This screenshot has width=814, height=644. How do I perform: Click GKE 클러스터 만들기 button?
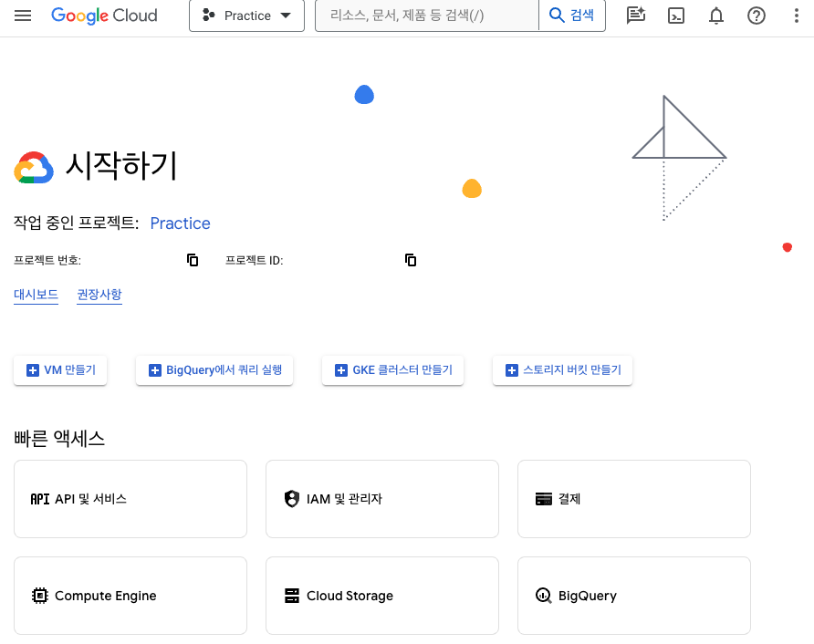392,370
